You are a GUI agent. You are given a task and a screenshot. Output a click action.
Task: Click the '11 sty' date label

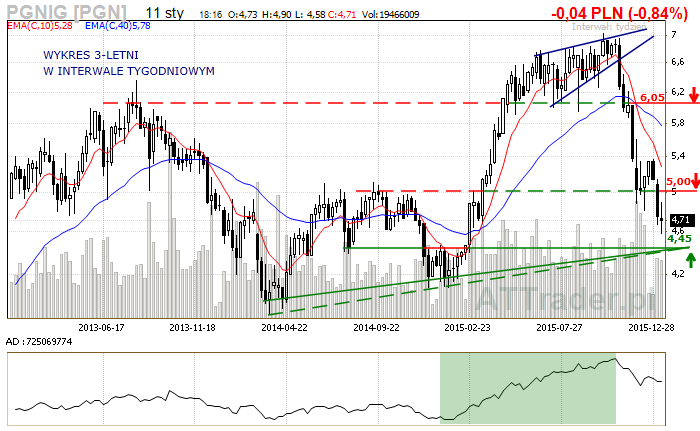pyautogui.click(x=165, y=13)
